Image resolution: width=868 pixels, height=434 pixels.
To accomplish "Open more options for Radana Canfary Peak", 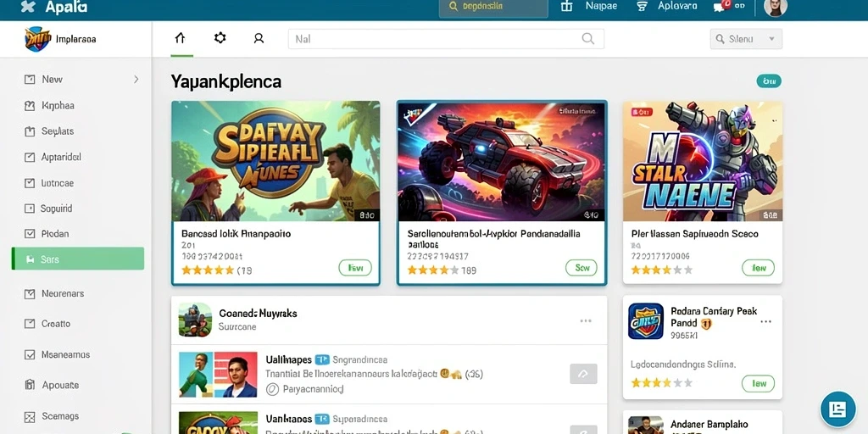I will point(765,321).
